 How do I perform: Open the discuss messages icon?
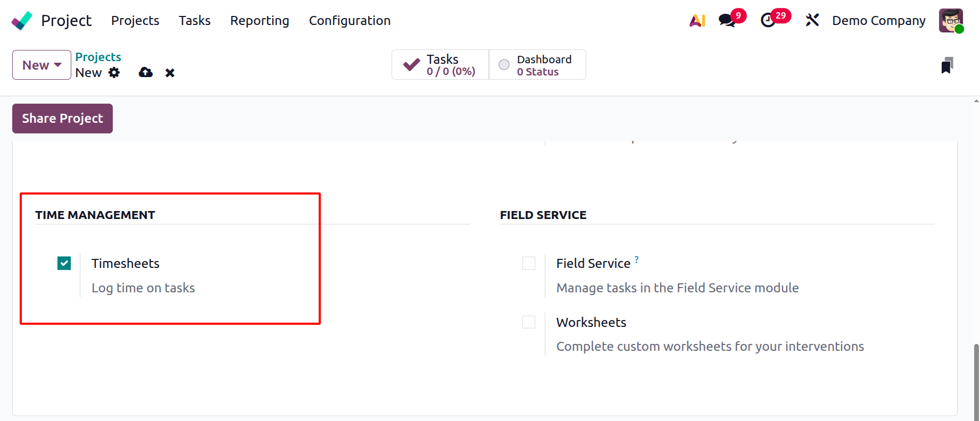[727, 21]
